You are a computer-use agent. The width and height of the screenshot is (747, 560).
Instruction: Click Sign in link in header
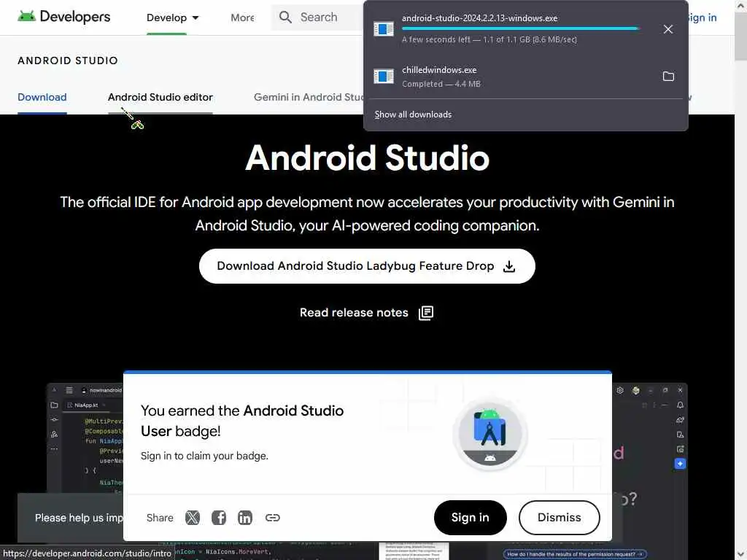tap(701, 17)
